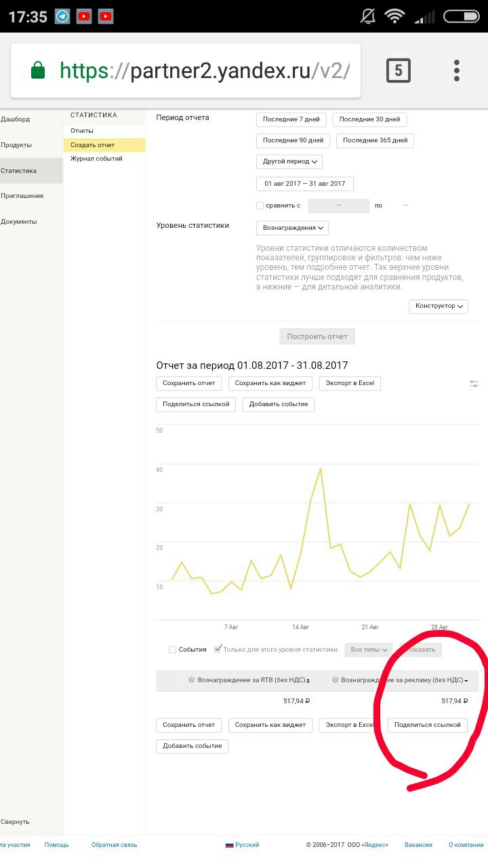Click the bottom Сохранить отчет button
Image resolution: width=488 pixels, height=868 pixels.
tap(189, 725)
